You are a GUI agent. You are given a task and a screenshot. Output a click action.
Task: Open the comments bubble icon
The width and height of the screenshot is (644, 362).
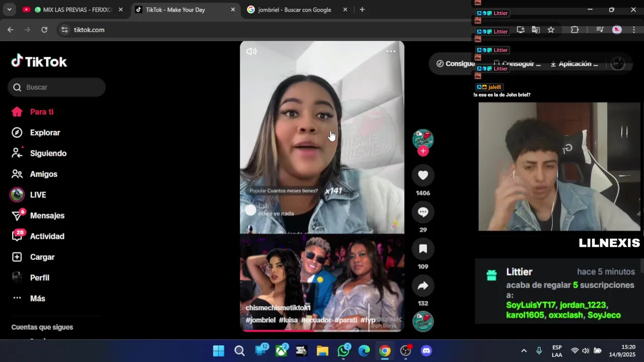pos(423,212)
